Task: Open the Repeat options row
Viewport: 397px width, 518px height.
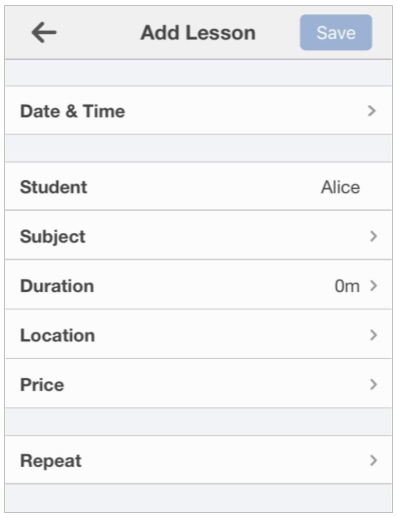Action: pos(198,460)
